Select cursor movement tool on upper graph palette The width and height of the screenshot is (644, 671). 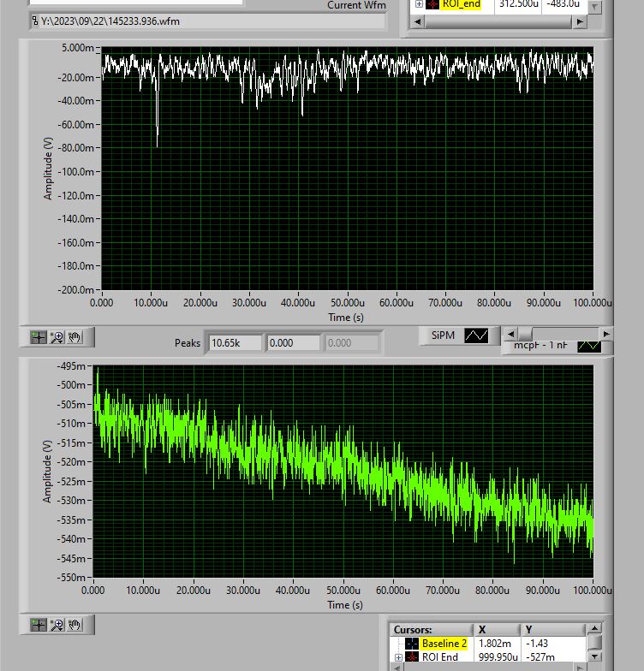click(38, 337)
